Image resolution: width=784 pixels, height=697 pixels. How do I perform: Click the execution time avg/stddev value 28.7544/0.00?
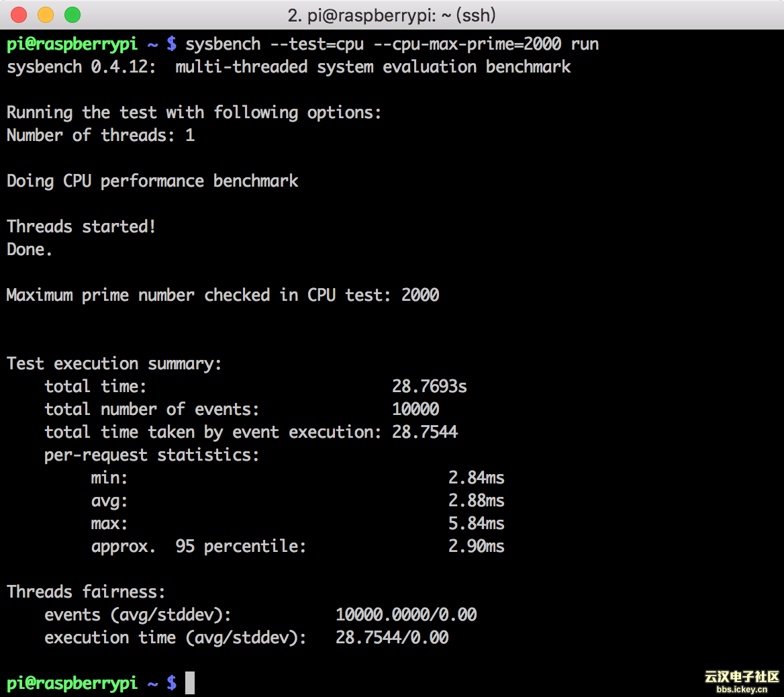tap(392, 638)
